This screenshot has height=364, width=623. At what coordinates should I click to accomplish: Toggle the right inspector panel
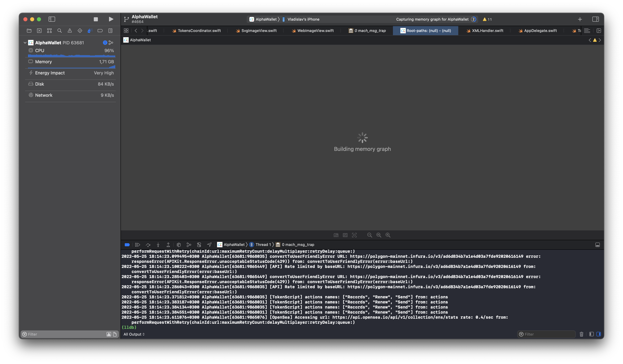[x=595, y=19]
